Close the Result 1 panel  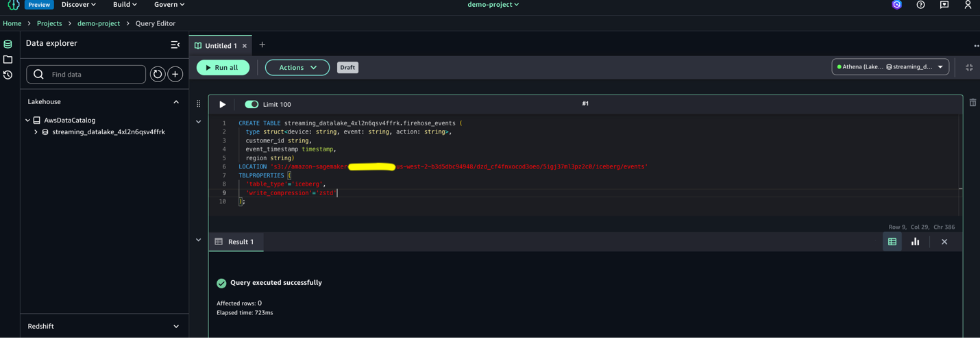(x=944, y=242)
